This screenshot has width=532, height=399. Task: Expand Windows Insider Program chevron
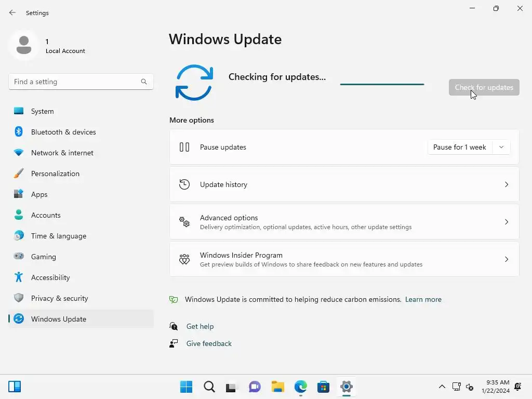tap(506, 259)
